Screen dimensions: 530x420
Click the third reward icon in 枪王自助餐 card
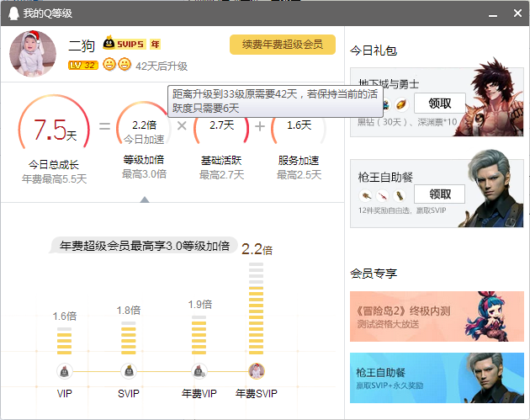(x=400, y=195)
